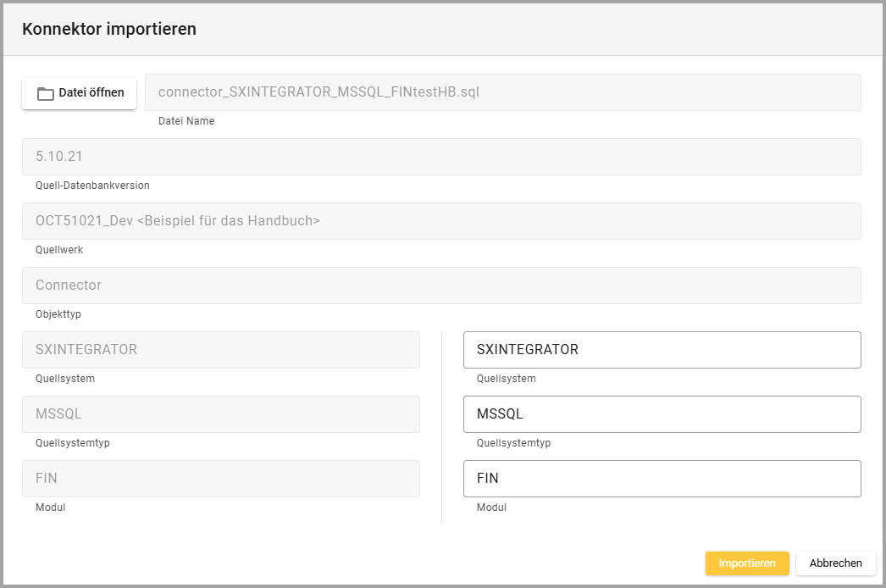Click the Quell-Datenbankversion label
The height and width of the screenshot is (588, 886).
click(x=92, y=186)
